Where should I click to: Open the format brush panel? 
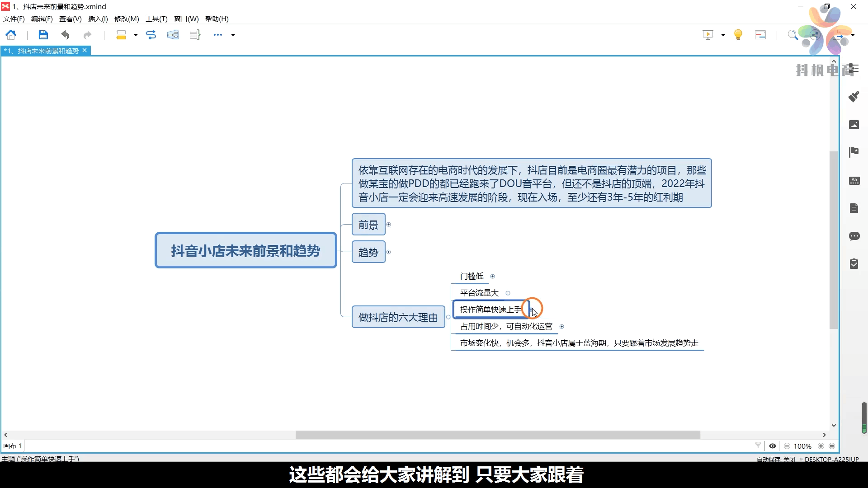(854, 96)
